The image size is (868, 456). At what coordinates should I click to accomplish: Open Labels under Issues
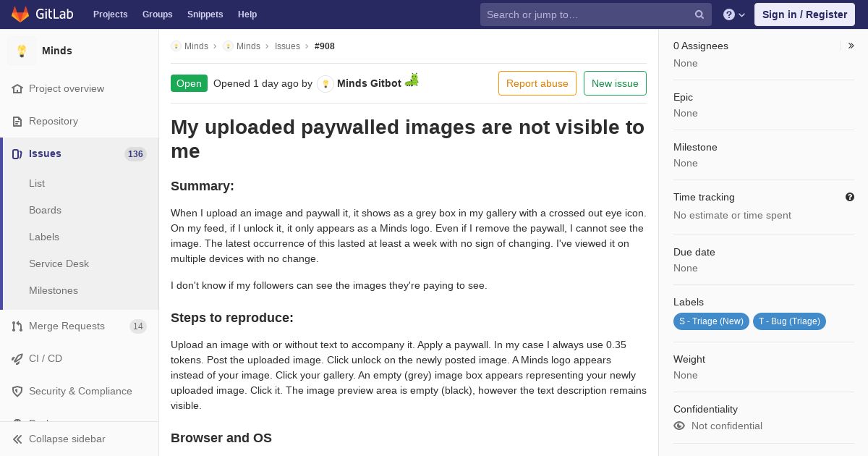point(44,237)
